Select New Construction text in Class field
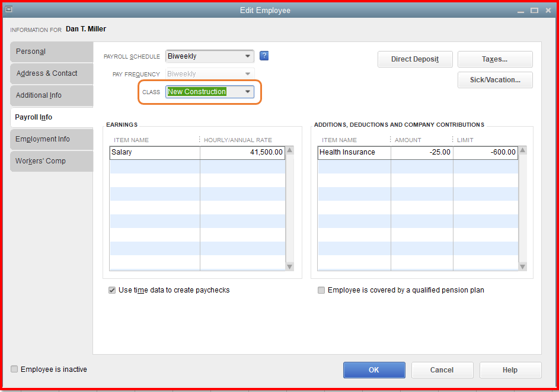559x392 pixels. coord(197,92)
